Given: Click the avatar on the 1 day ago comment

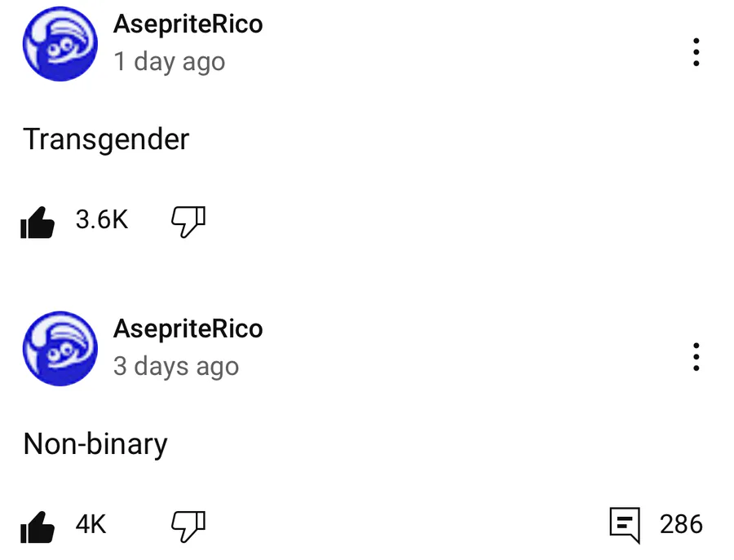Looking at the screenshot, I should point(60,44).
